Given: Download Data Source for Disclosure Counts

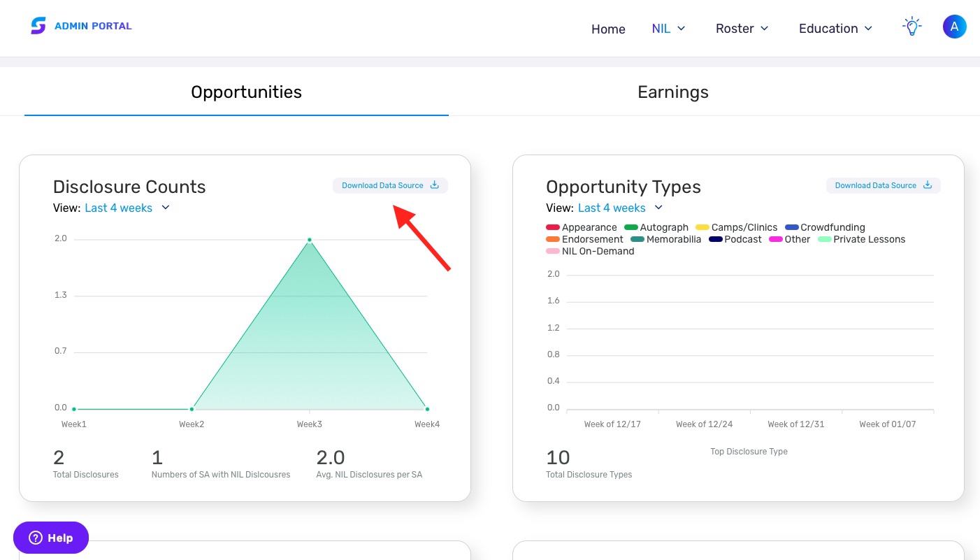Looking at the screenshot, I should tap(390, 185).
